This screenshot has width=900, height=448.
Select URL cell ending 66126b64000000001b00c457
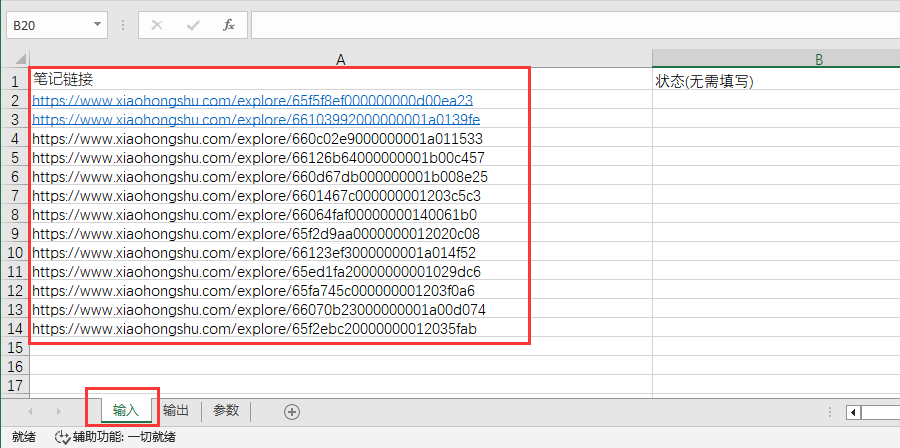point(341,157)
